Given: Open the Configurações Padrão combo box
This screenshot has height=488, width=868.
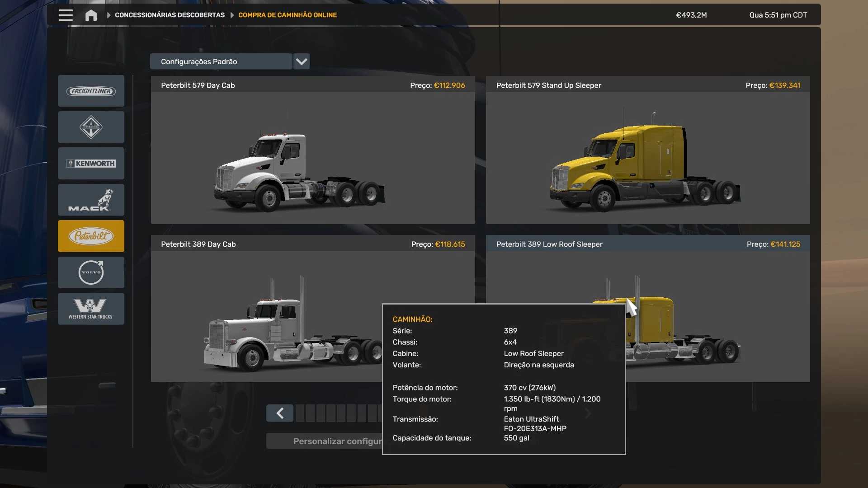Looking at the screenshot, I should [221, 61].
